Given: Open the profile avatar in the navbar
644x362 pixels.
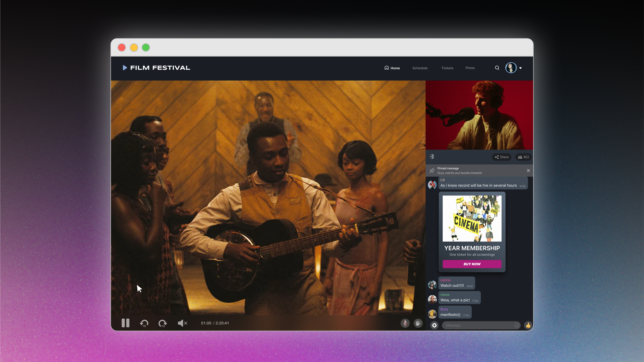Looking at the screenshot, I should coord(511,68).
